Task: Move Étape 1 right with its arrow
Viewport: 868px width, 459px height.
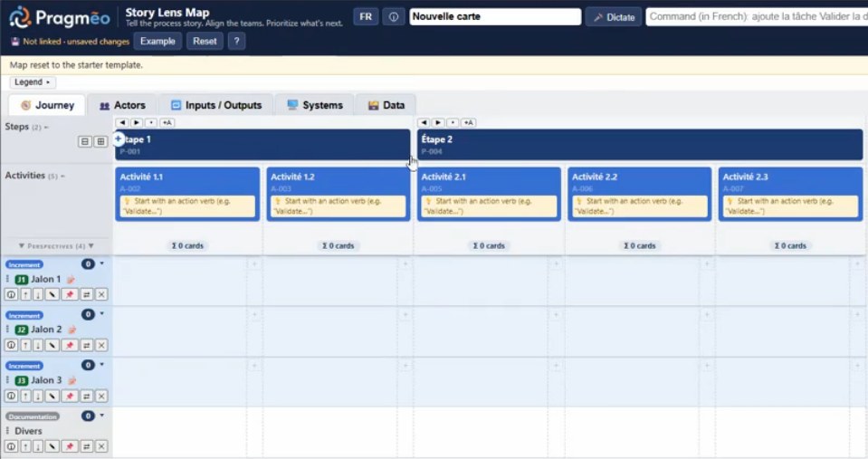Action: [137, 122]
